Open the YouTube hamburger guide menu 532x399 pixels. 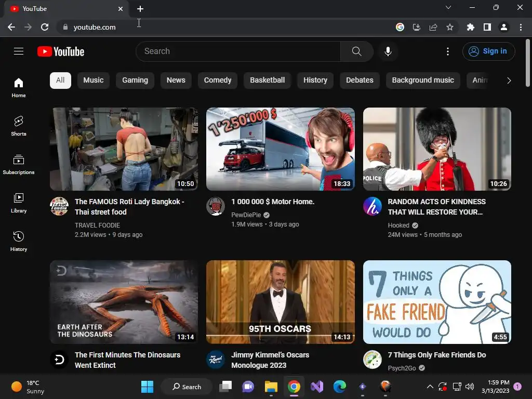click(x=19, y=51)
